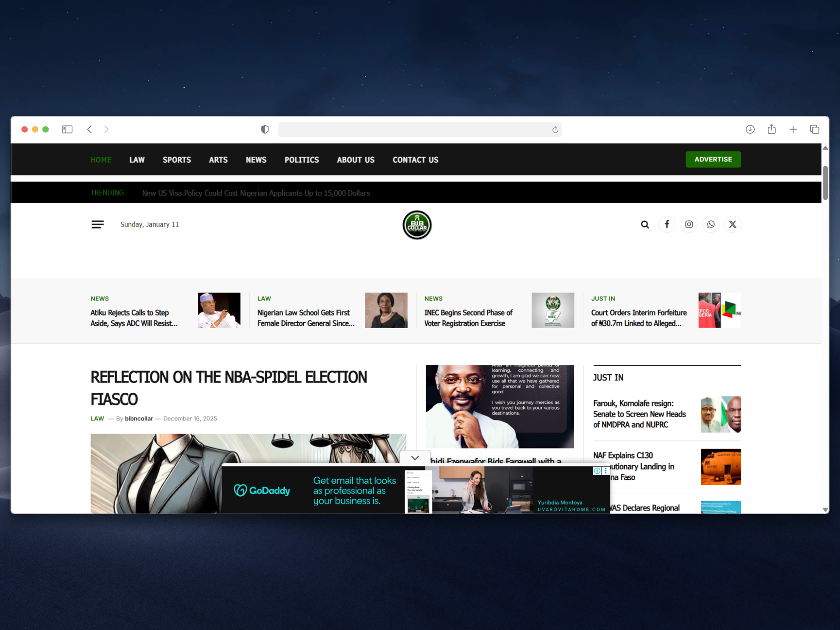
Task: Open the hamburger menu next to the date
Action: click(x=98, y=224)
